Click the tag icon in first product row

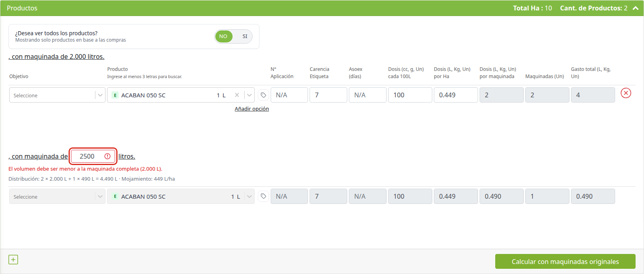(263, 95)
